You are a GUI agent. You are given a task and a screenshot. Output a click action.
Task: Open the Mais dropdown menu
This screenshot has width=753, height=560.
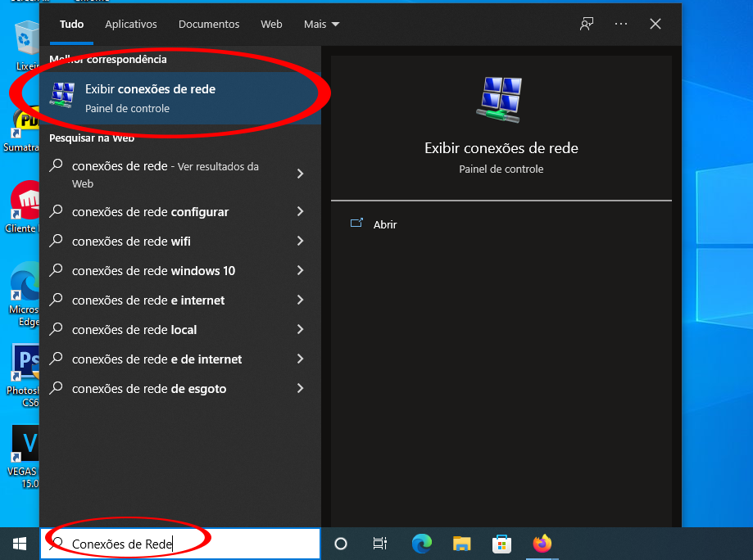point(321,25)
